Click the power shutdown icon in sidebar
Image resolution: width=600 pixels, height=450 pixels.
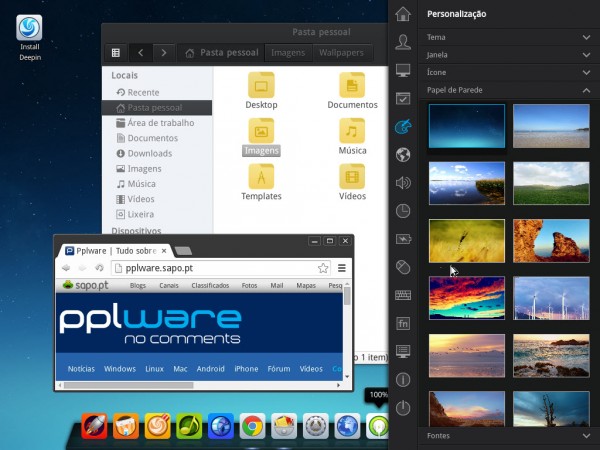[x=403, y=408]
